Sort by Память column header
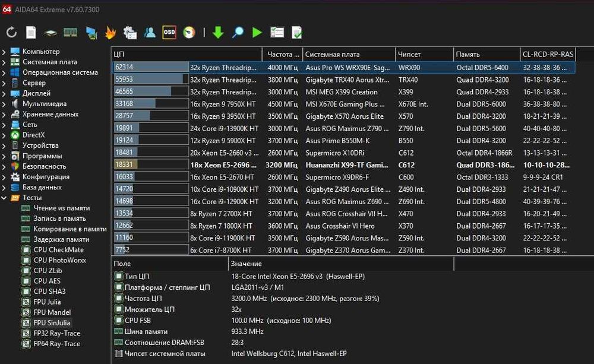 487,54
